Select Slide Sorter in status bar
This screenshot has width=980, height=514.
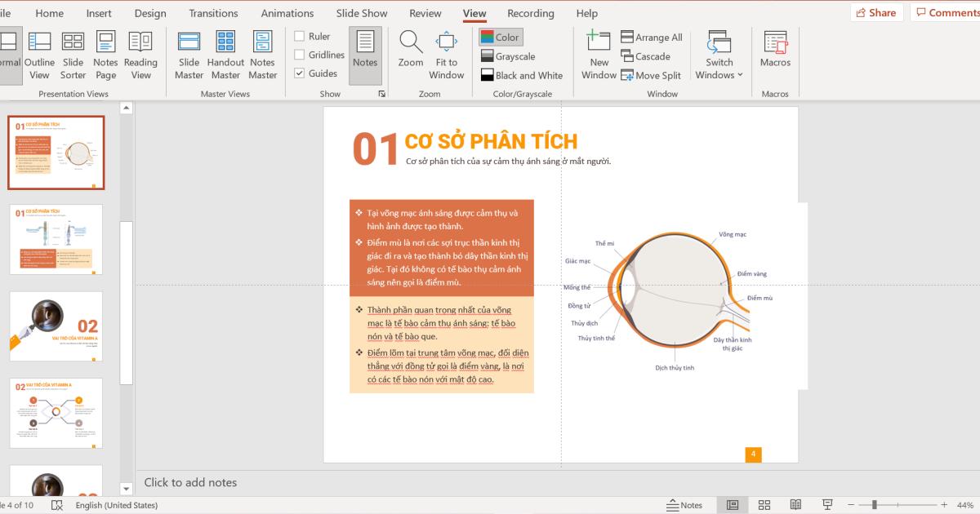click(x=764, y=505)
